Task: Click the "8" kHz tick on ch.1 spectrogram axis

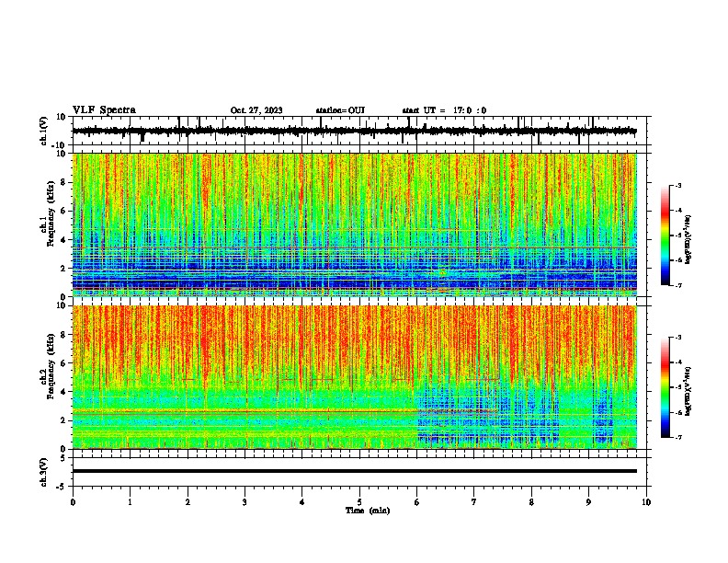Action: [64, 182]
